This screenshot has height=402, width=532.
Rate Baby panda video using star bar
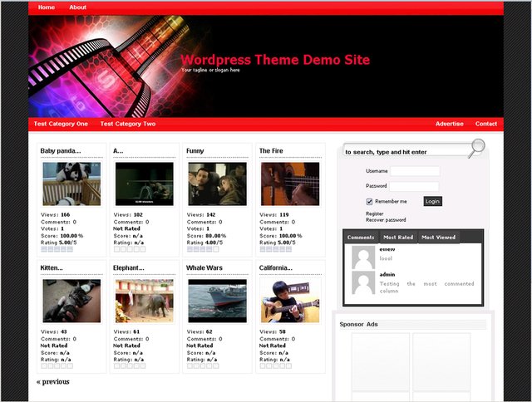[57, 249]
